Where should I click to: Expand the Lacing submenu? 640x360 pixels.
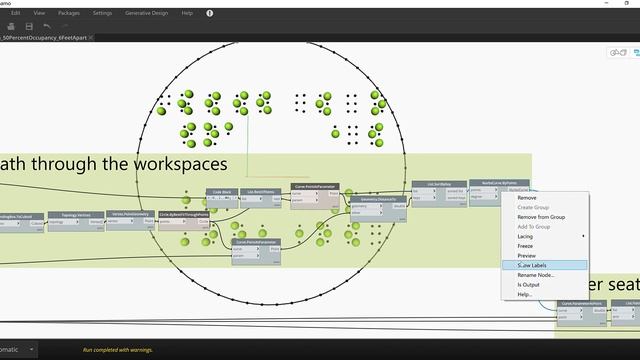click(x=545, y=236)
